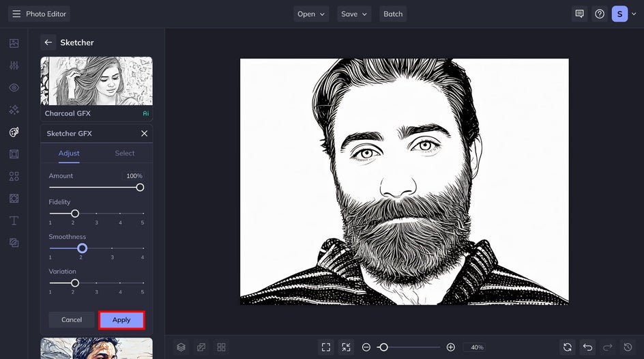Click the reset rotate arrows icon
The image size is (644, 359).
pyautogui.click(x=568, y=347)
